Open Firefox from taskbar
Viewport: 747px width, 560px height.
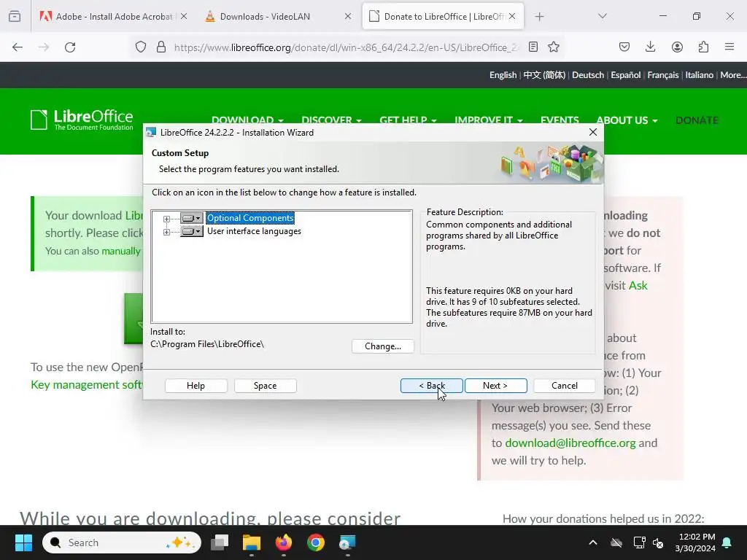284,542
